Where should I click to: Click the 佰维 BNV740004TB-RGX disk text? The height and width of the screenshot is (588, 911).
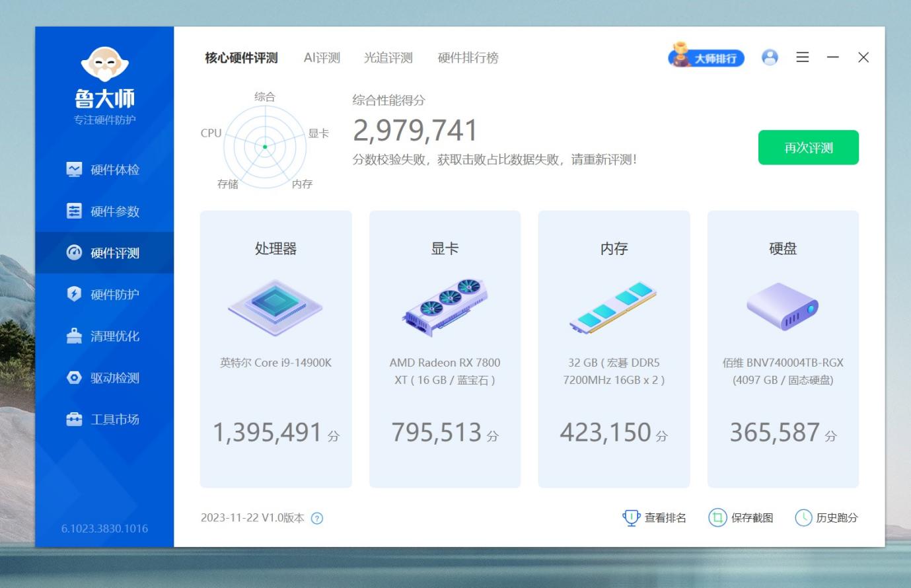point(783,371)
